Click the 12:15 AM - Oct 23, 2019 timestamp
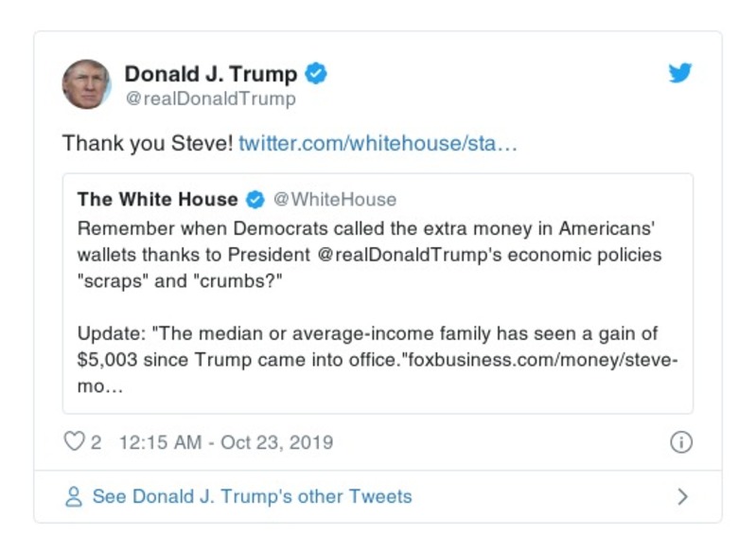The width and height of the screenshot is (756, 554). (226, 442)
